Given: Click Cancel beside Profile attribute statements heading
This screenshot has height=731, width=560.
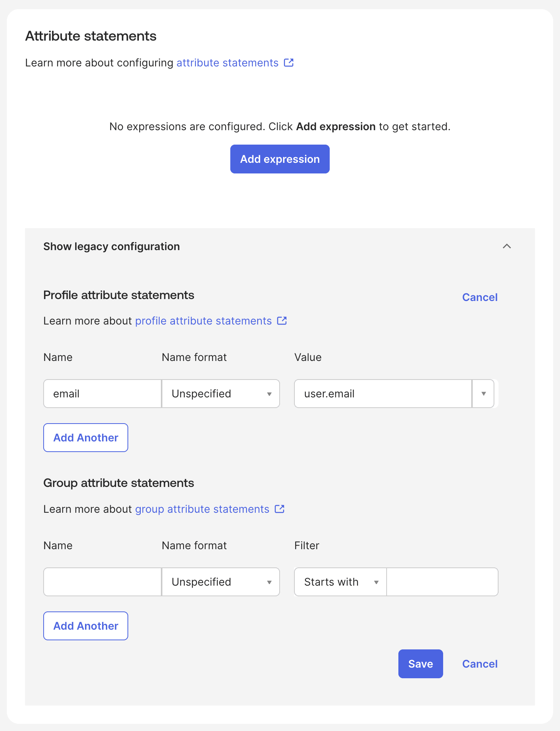Looking at the screenshot, I should coord(480,297).
